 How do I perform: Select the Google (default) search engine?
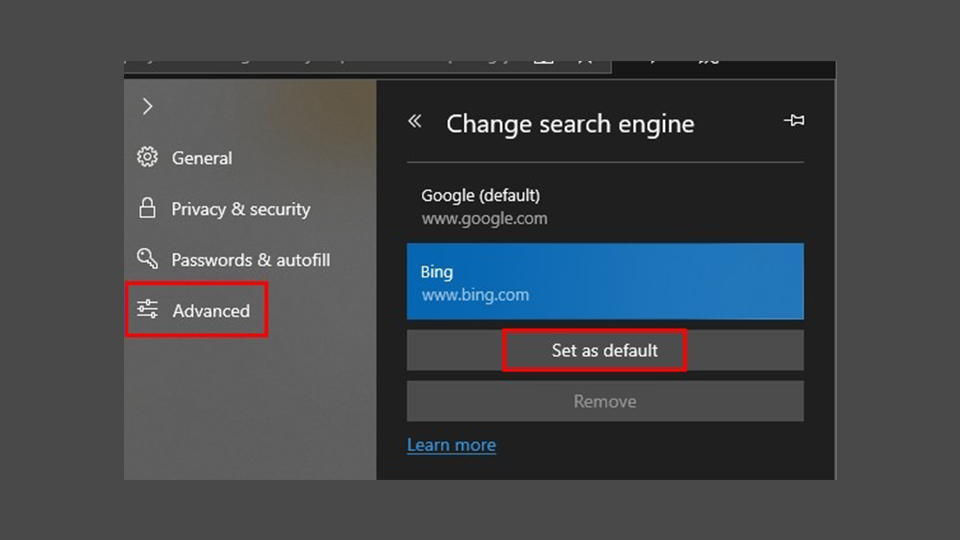tap(605, 206)
